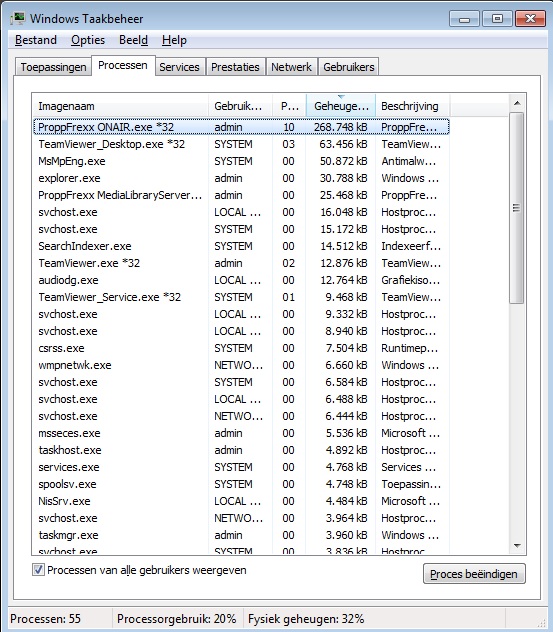Select the TeamViewer_Desktop.exe process row
Image resolution: width=553 pixels, height=632 pixels.
pos(241,144)
